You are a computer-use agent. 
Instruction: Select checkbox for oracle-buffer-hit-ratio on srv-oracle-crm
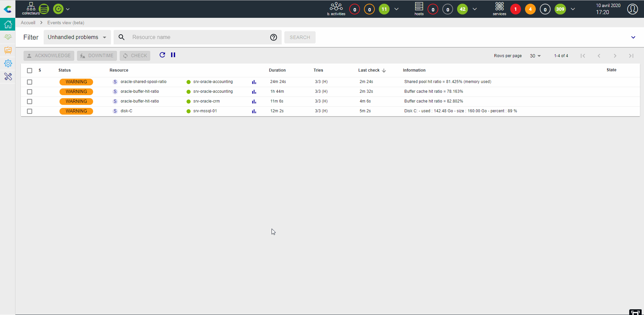(30, 102)
